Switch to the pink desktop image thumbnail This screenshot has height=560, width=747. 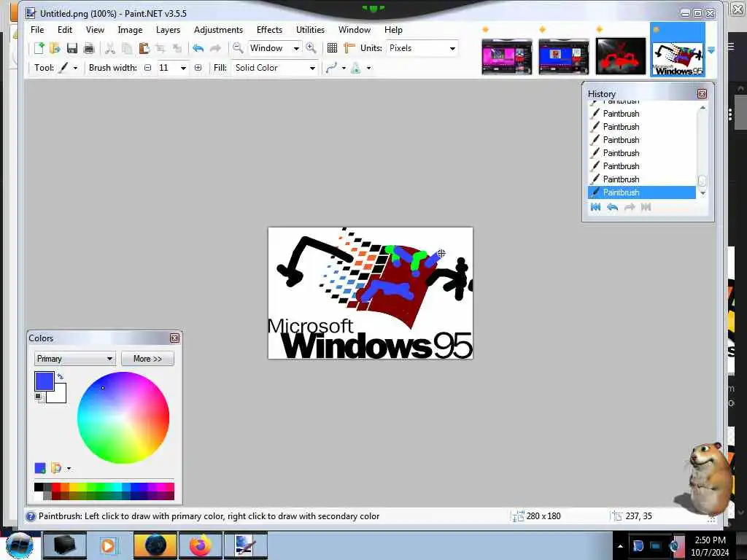click(507, 57)
